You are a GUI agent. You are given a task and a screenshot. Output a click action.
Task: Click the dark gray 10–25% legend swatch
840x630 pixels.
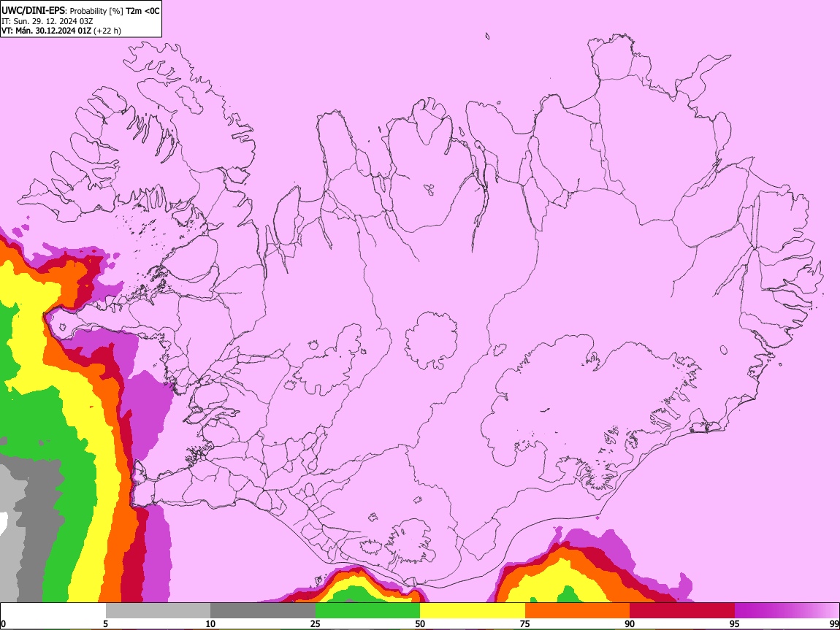(262, 611)
